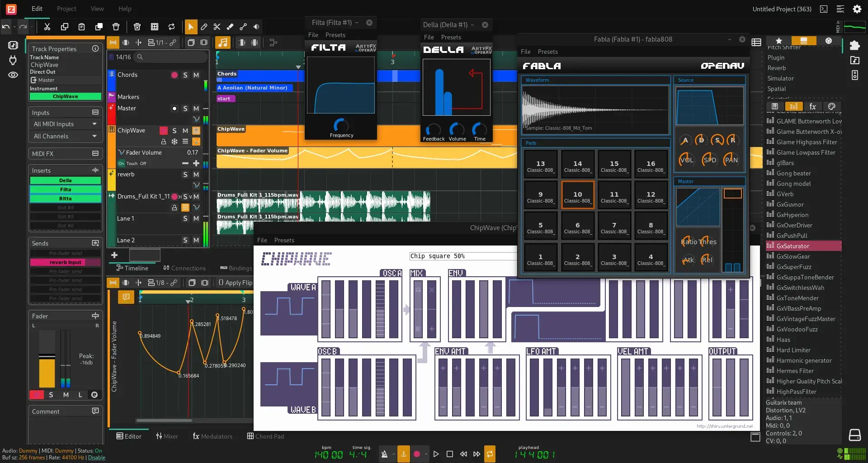Toggle the metronome in the transport bar
The image size is (868, 463).
coord(384,454)
